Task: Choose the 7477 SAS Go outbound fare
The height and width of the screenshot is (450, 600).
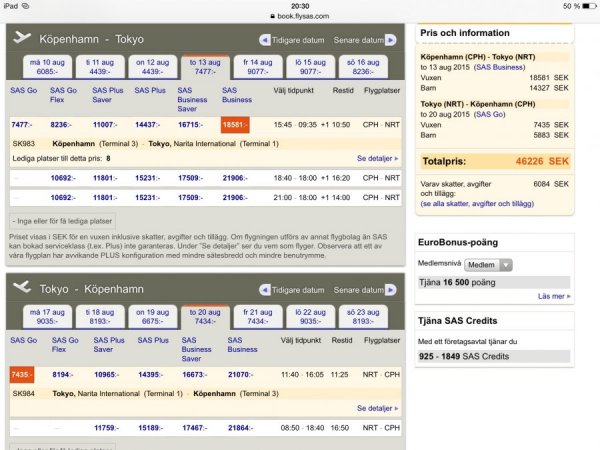Action: (x=21, y=124)
